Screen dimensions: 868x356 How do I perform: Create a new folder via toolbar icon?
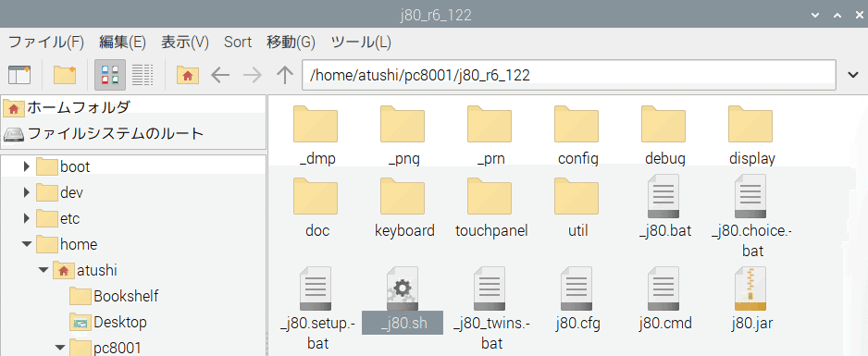tap(65, 75)
